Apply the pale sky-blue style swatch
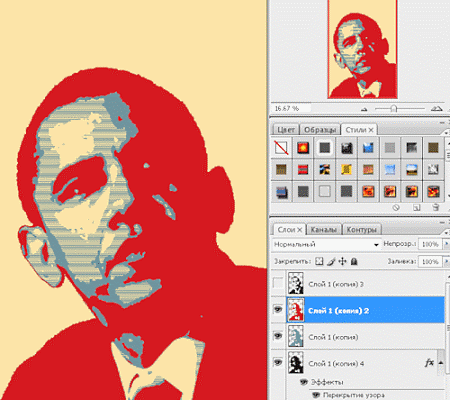The width and height of the screenshot is (450, 400). 390,169
